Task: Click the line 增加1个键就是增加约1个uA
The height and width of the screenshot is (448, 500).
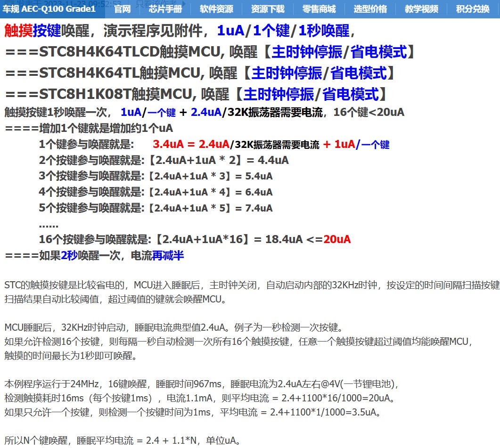Action: click(x=89, y=128)
